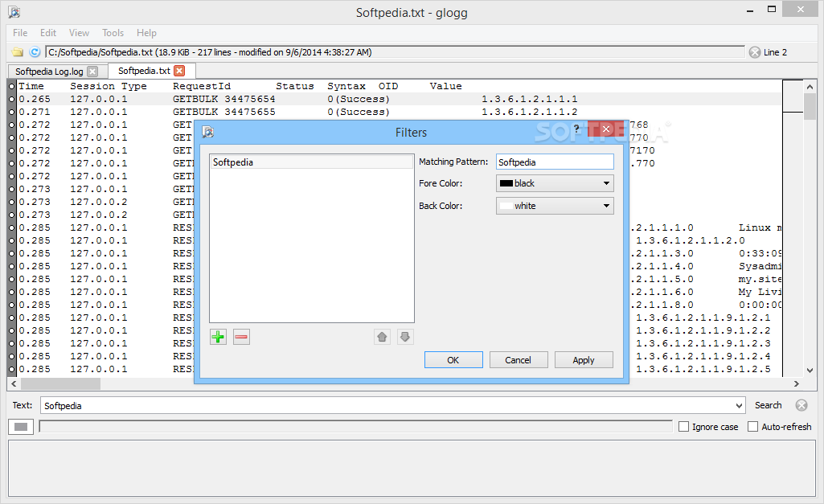Click horizontal scrollbar right arrow
Screen dimensions: 824x504
coord(797,384)
